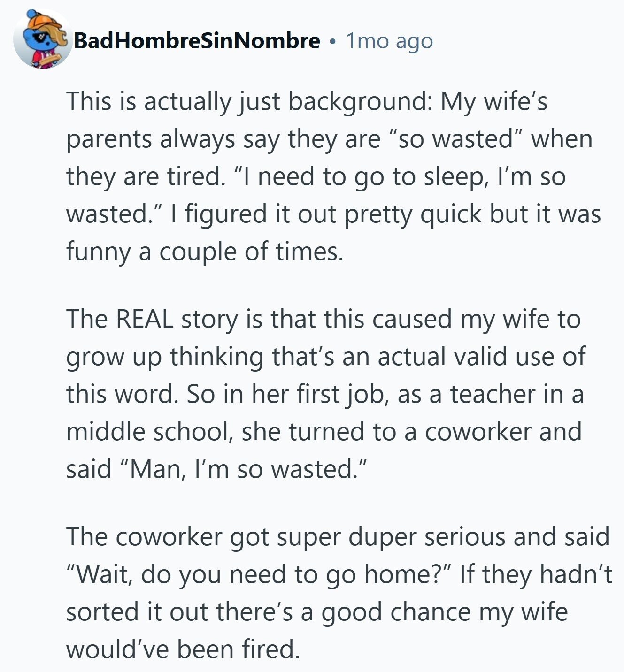Viewport: 624px width, 672px height.
Task: Click the line "The coworker got super duper serious"
Action: tap(338, 537)
